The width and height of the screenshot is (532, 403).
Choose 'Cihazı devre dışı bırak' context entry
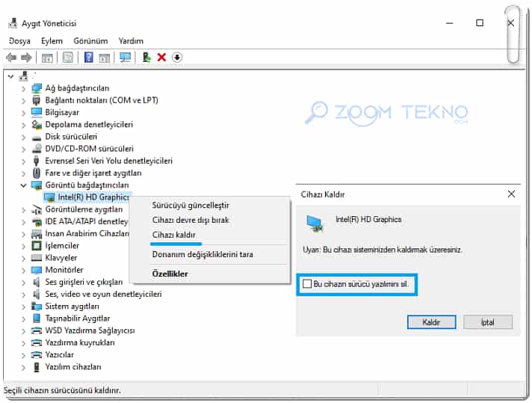tap(191, 220)
